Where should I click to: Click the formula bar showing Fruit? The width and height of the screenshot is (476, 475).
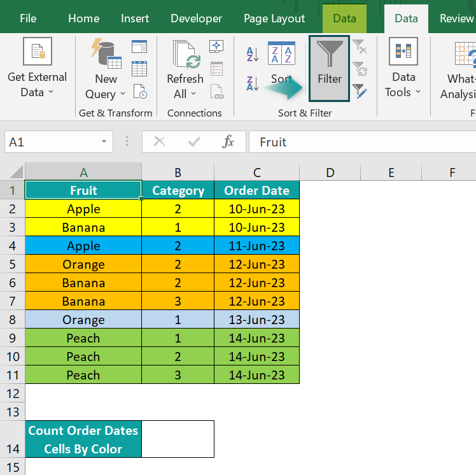363,142
